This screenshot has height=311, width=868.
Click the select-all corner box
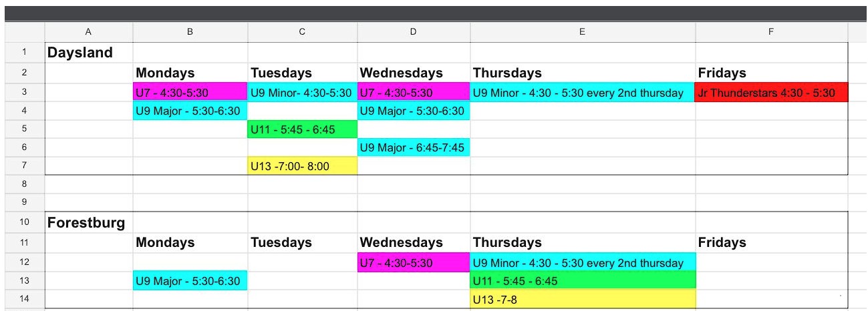24,32
